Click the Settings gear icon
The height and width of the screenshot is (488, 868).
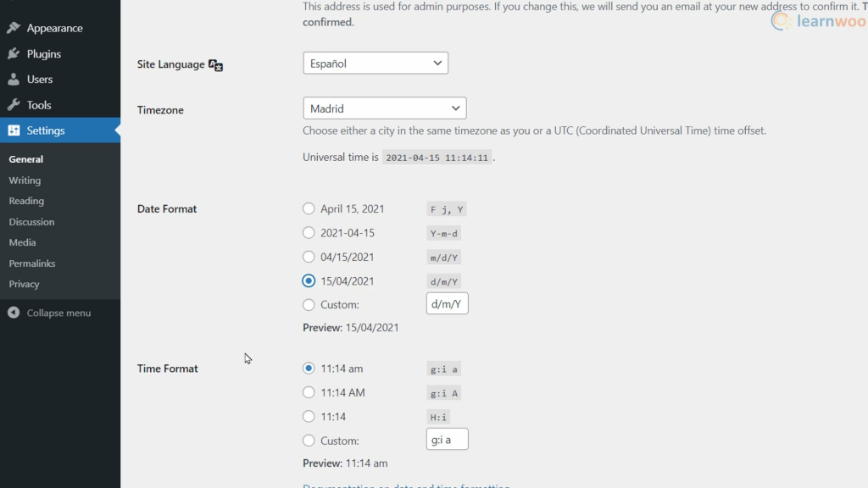(x=14, y=130)
